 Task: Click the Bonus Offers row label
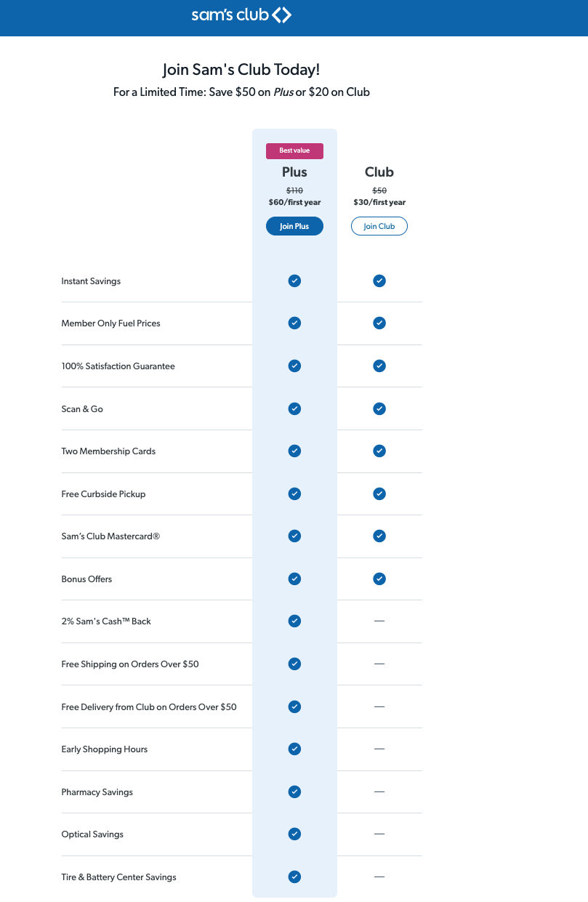(86, 579)
